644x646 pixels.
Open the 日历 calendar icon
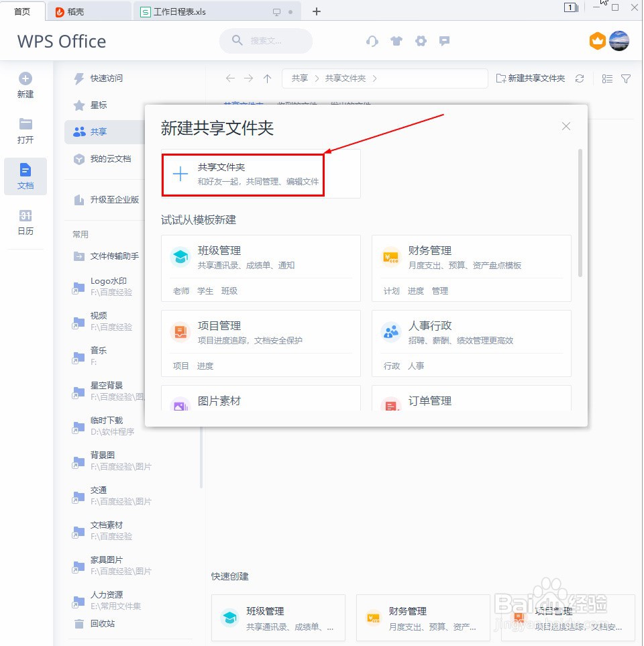click(25, 215)
